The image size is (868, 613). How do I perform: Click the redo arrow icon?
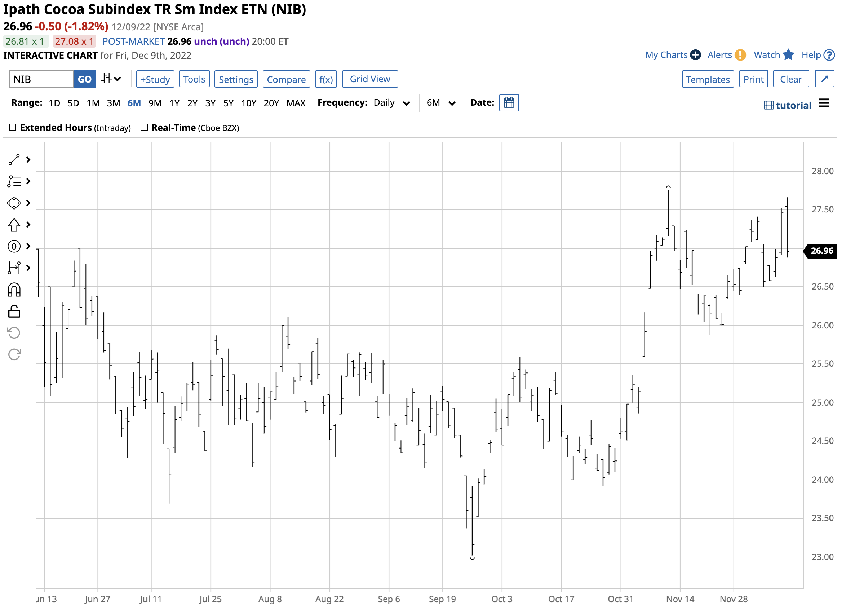[14, 355]
